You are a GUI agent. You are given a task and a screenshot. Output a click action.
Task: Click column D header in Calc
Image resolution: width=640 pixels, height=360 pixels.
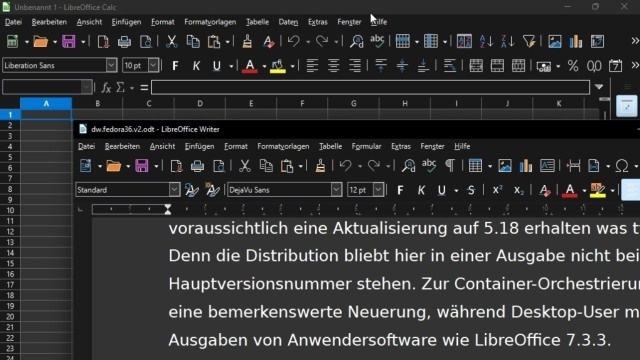pos(200,104)
